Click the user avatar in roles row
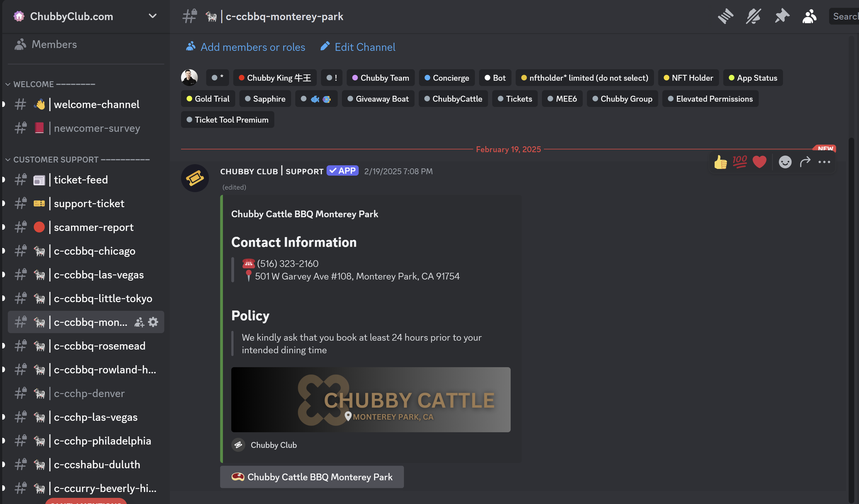The image size is (859, 504). tap(189, 78)
